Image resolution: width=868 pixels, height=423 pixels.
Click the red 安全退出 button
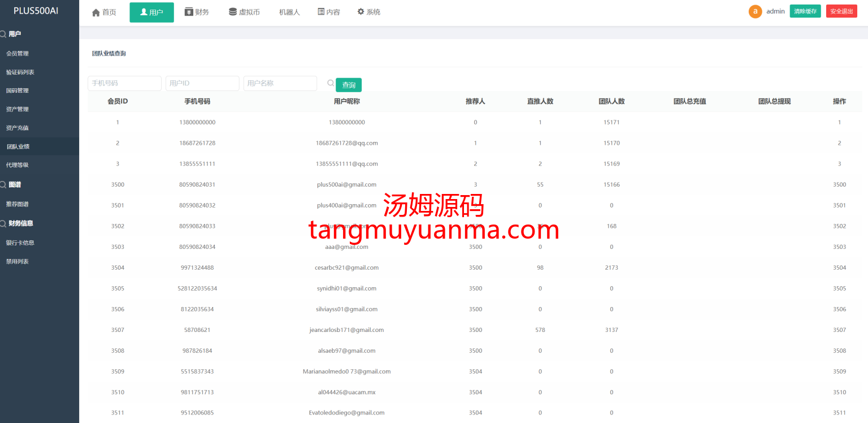tap(841, 11)
